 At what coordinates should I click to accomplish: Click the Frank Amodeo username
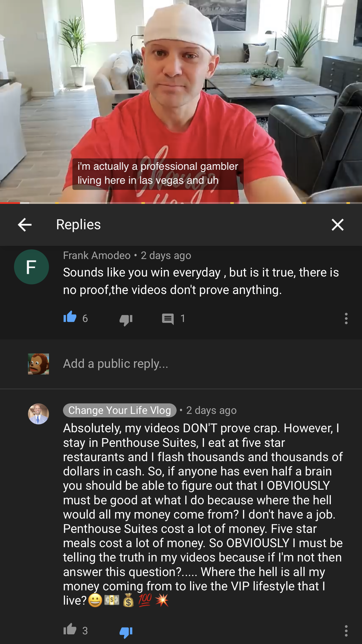97,256
